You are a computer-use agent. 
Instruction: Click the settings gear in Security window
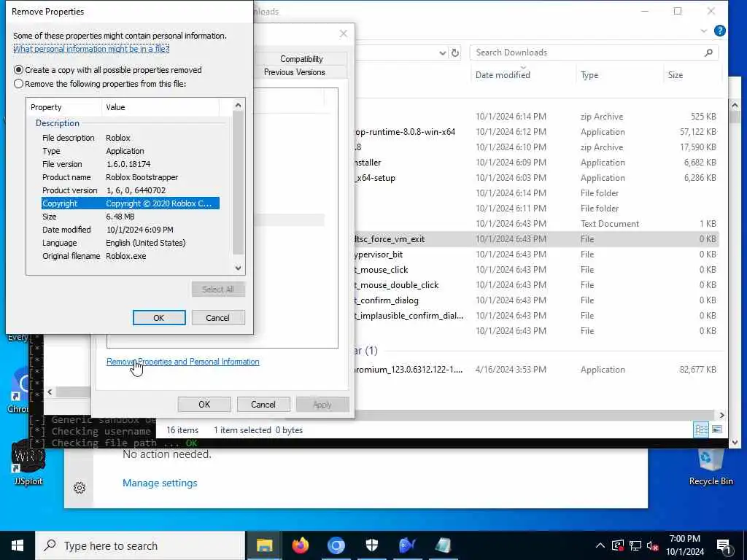pos(80,488)
